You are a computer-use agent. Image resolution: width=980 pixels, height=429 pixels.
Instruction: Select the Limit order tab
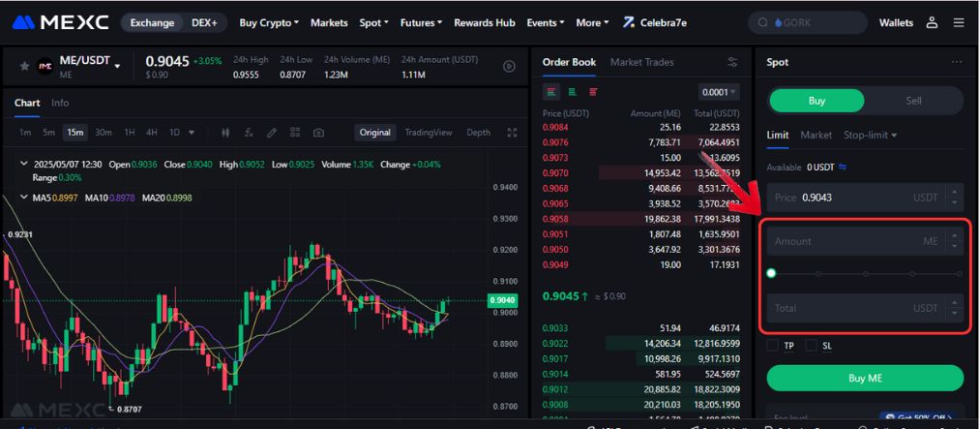tap(778, 135)
